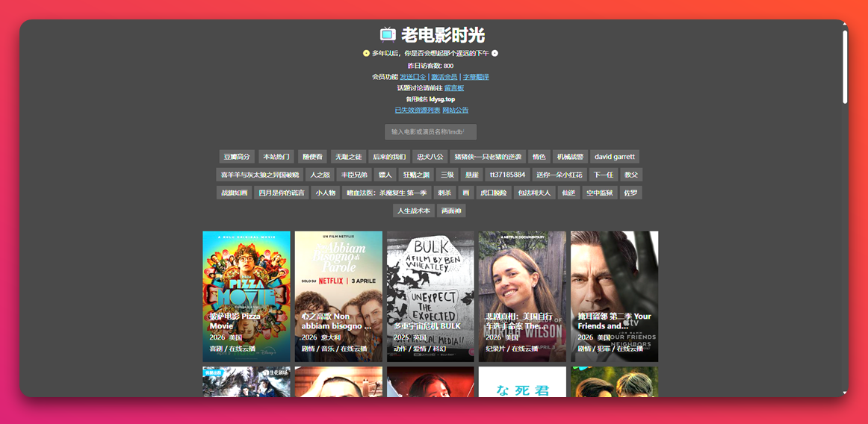868x424 pixels.
Task: Click the 人之怒 tag
Action: click(x=320, y=175)
